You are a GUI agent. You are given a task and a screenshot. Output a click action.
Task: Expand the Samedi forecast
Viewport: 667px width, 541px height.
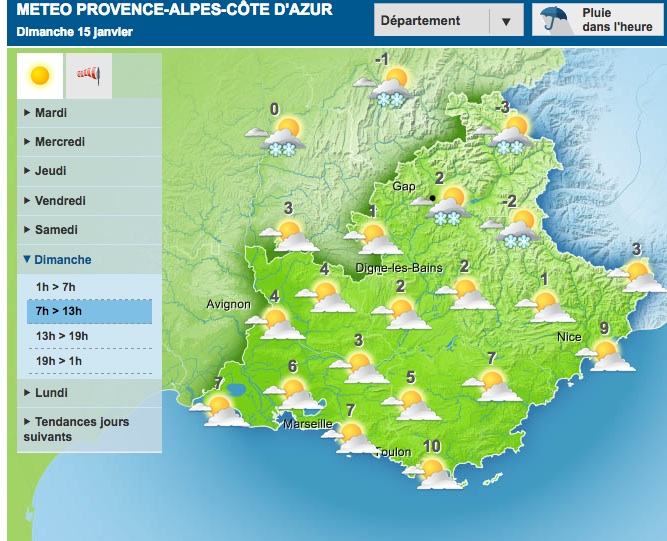(89, 230)
